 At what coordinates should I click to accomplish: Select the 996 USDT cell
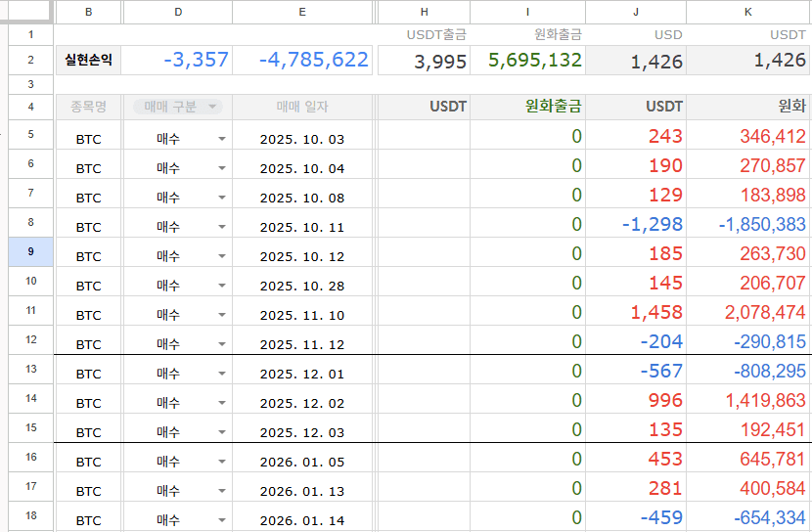[636, 399]
